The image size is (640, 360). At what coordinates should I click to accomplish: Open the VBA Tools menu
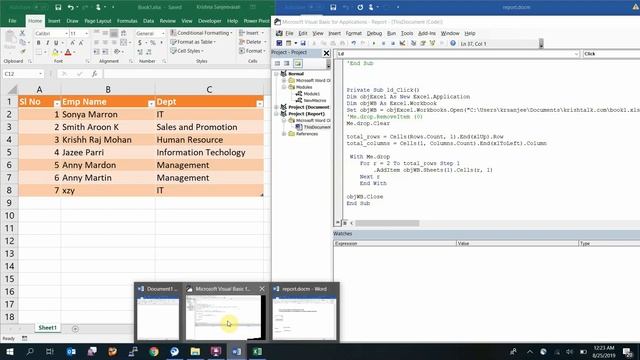coord(407,33)
